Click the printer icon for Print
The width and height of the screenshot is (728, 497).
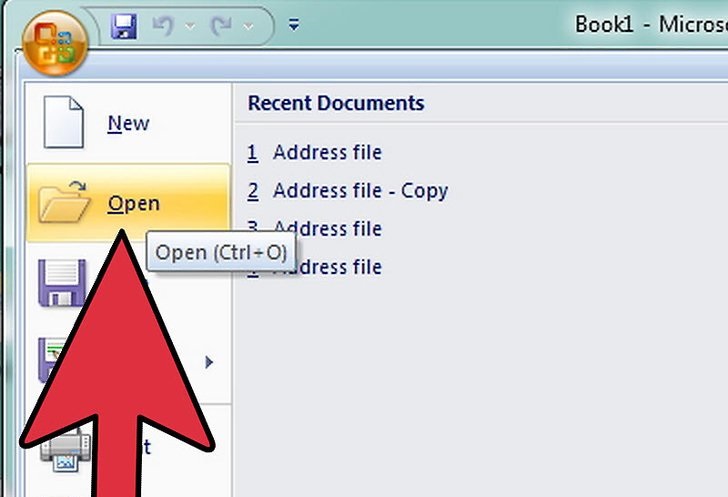pos(65,448)
